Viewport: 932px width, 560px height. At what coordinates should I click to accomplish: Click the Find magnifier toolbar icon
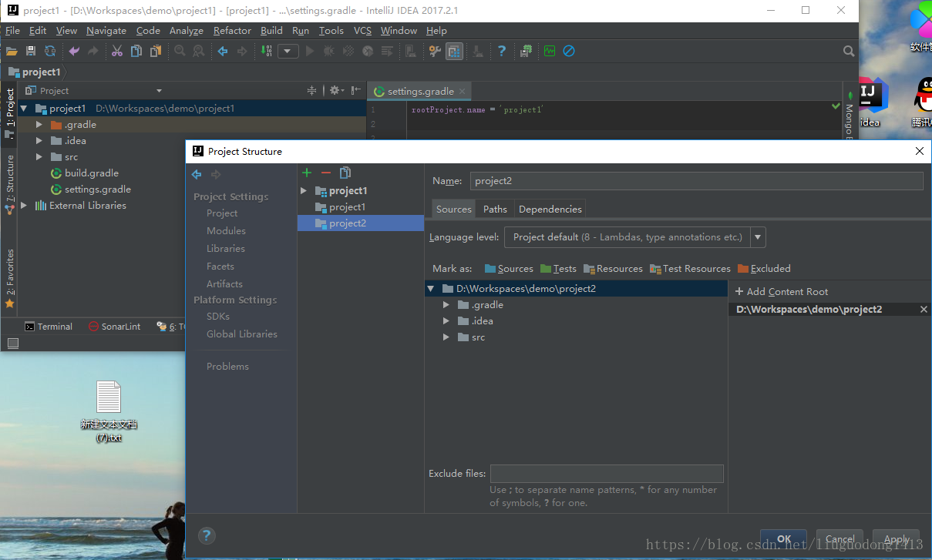point(180,51)
